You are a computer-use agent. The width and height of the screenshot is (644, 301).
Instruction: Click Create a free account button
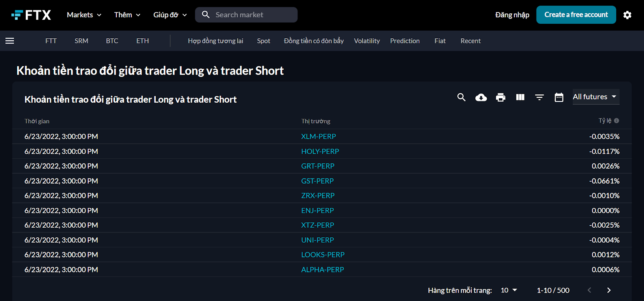(576, 15)
